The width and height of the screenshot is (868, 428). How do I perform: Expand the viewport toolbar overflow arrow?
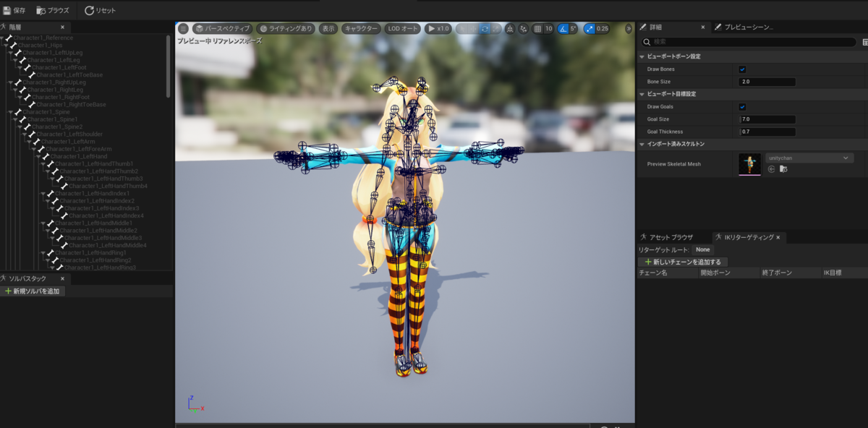click(x=629, y=29)
